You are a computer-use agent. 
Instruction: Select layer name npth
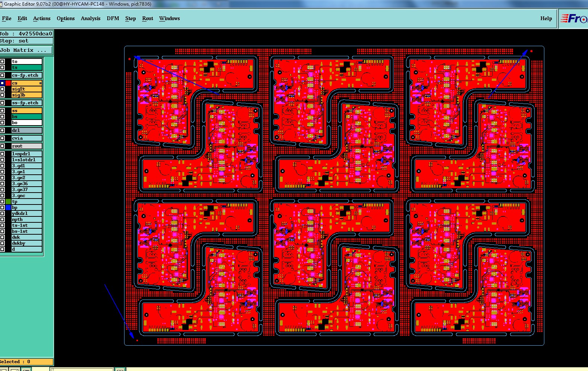click(x=27, y=219)
